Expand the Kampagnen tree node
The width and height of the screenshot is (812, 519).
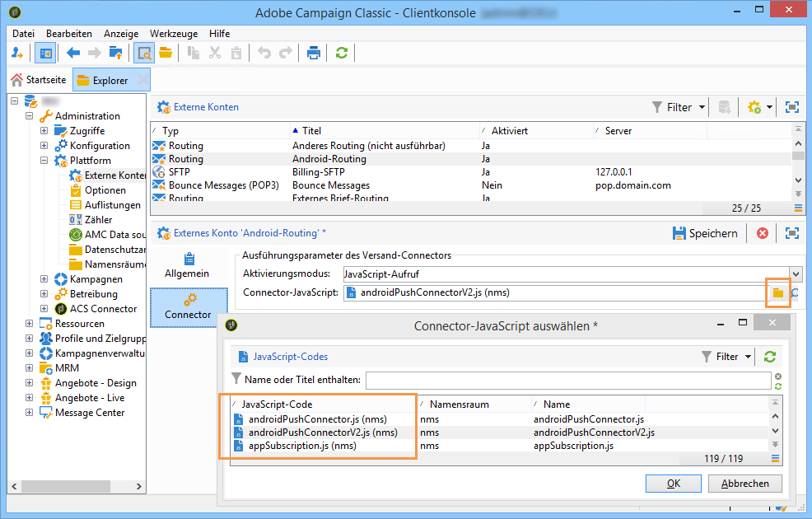tap(44, 279)
